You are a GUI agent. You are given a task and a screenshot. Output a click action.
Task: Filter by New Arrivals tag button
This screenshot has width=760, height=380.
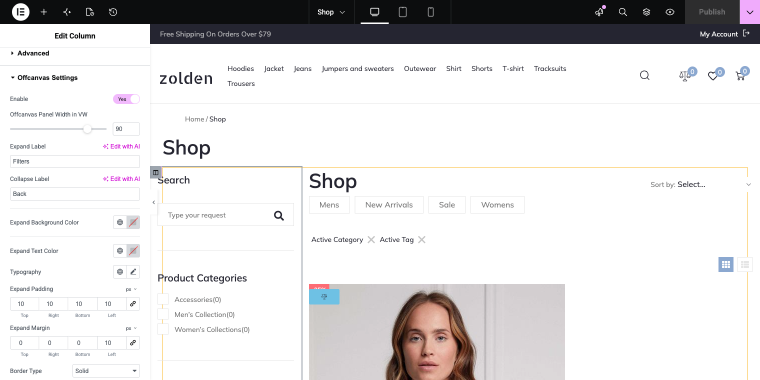coord(389,205)
